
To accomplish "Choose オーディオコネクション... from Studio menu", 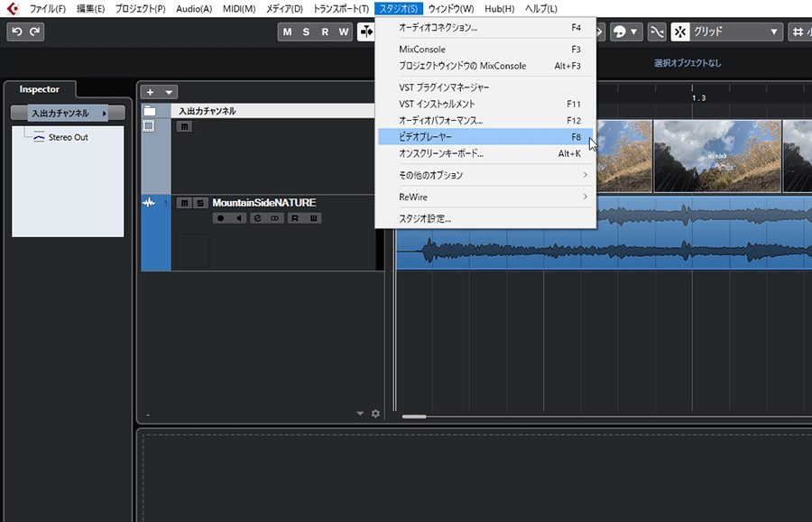I will tap(485, 27).
